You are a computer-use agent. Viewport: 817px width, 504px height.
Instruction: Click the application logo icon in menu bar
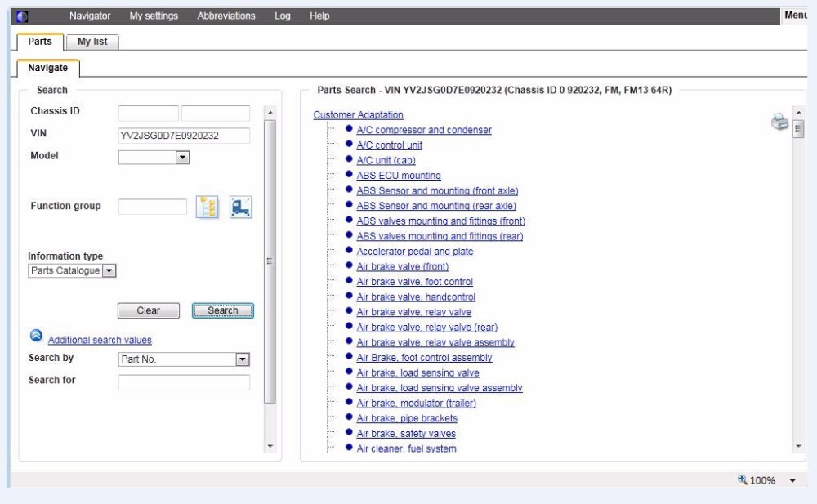tap(22, 16)
